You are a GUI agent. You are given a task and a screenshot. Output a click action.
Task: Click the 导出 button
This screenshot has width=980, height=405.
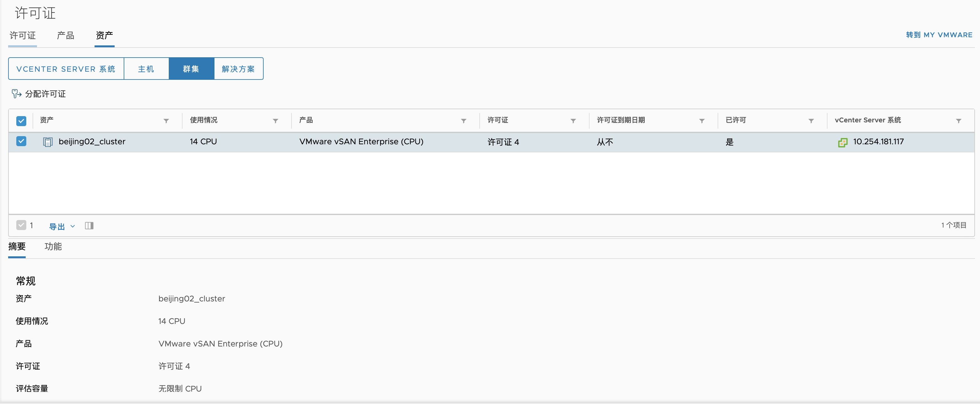[x=57, y=227]
